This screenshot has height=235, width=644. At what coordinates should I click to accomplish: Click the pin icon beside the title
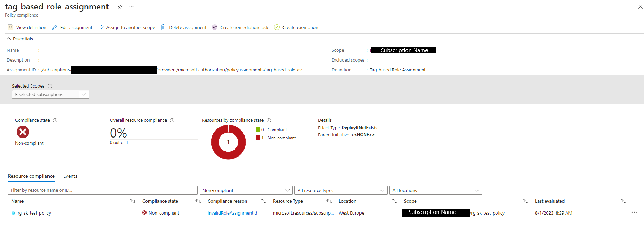120,7
